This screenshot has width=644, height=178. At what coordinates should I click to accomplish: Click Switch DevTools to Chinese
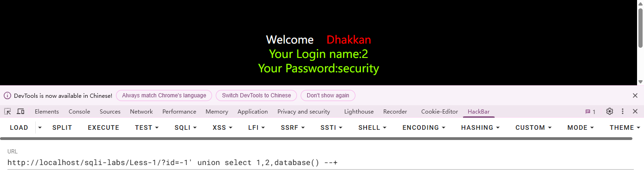256,95
